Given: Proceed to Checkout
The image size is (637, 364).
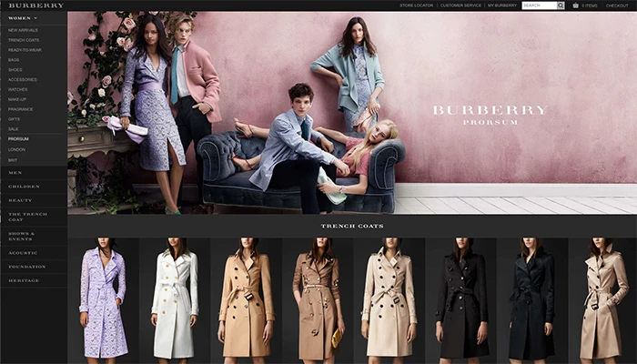Looking at the screenshot, I should pos(617,5).
